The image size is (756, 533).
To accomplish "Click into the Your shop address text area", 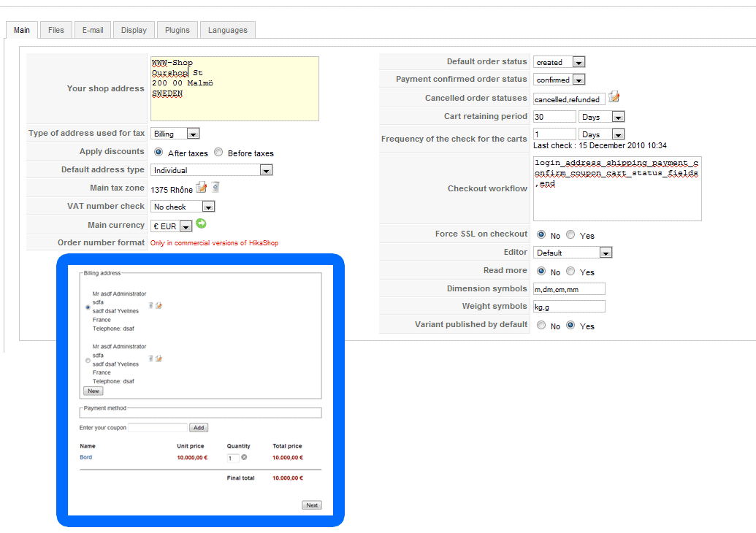I will 234,88.
